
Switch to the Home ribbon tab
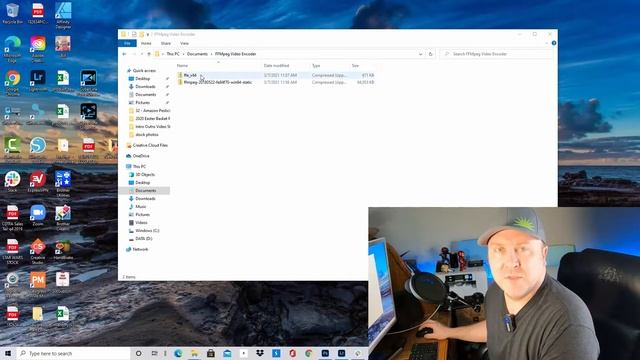coord(146,43)
